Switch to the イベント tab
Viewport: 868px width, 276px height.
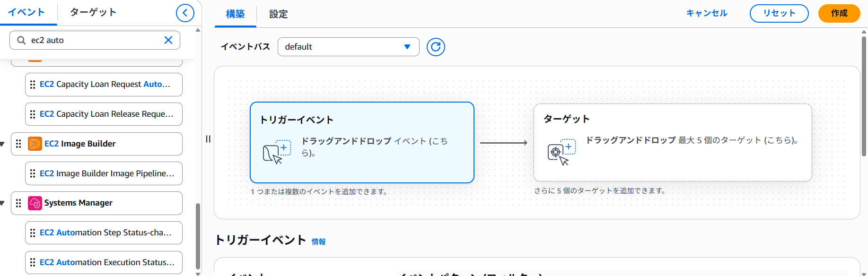click(26, 12)
